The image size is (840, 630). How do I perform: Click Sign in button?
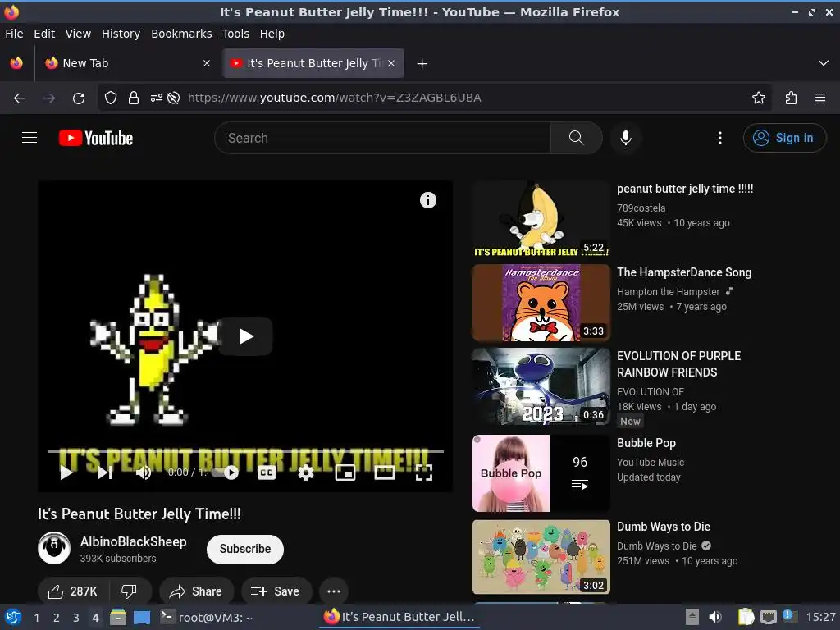point(784,138)
